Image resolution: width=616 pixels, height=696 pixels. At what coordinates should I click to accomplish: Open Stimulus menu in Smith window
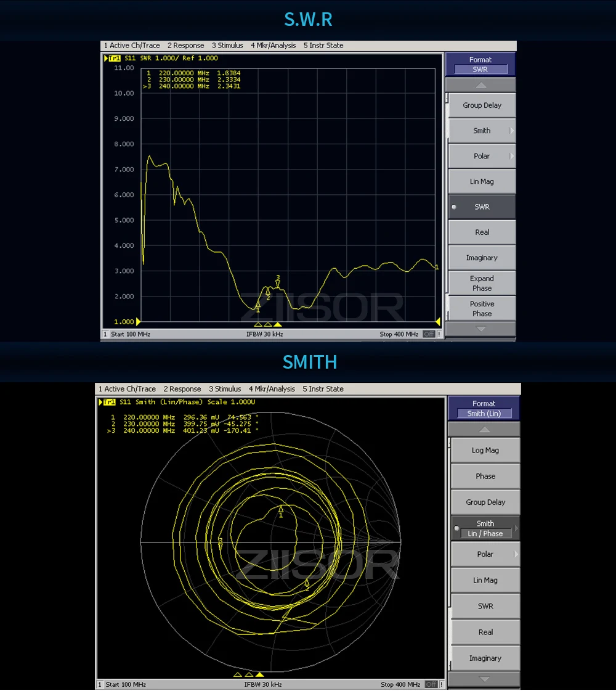[225, 389]
